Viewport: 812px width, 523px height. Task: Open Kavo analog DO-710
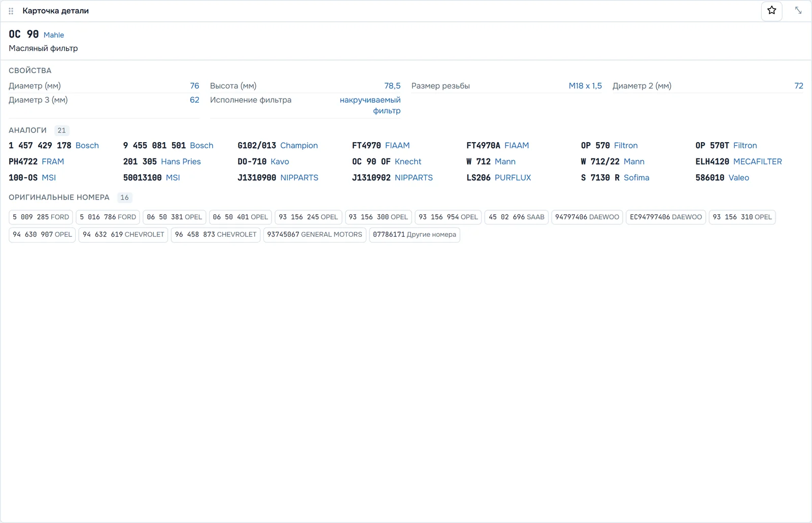click(263, 162)
